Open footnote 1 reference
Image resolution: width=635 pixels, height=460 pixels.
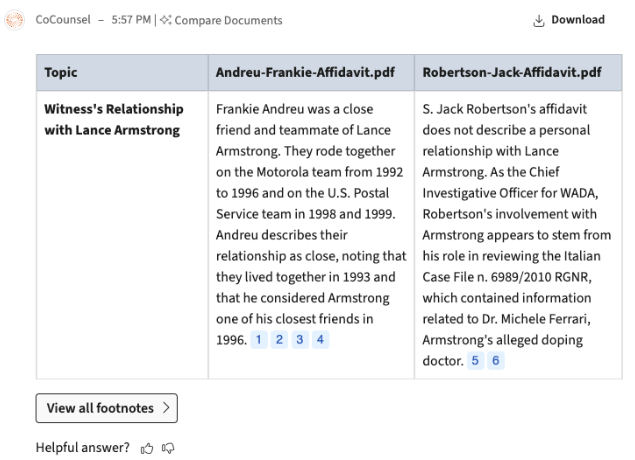[x=258, y=340]
